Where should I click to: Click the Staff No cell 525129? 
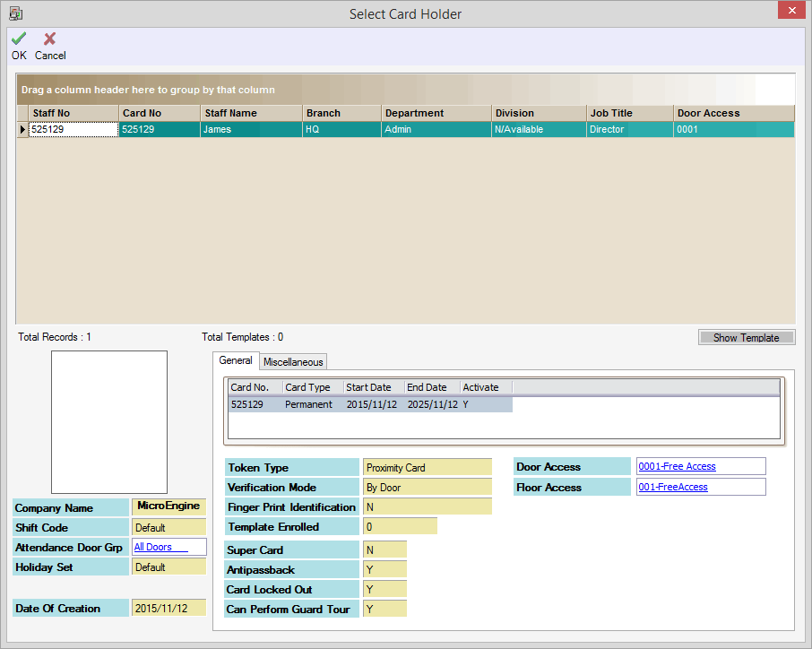tap(73, 129)
